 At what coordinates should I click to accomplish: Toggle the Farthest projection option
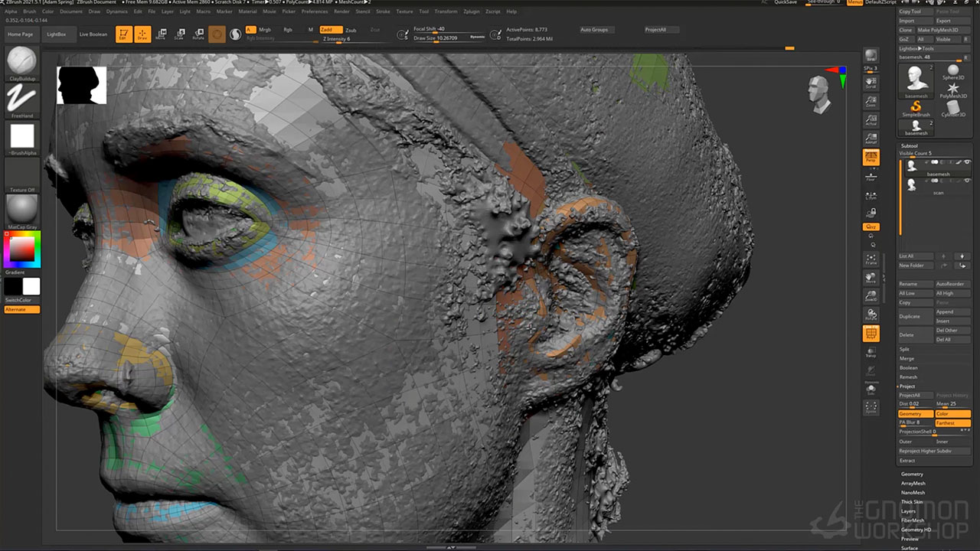point(952,422)
